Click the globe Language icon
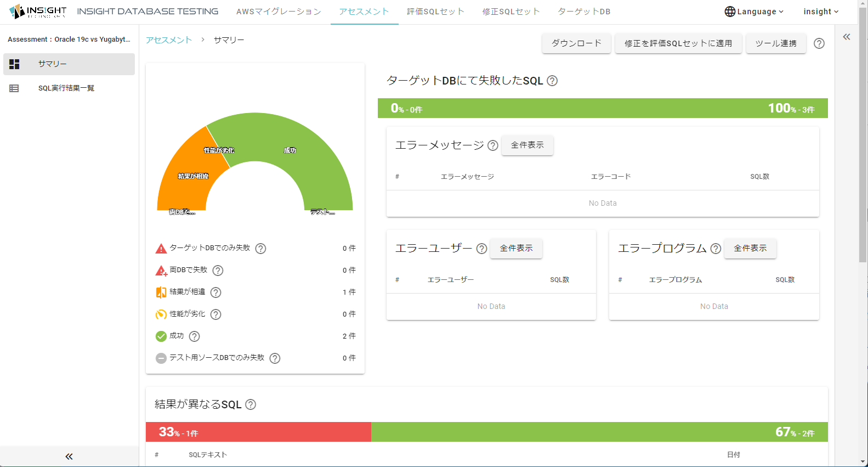 730,12
